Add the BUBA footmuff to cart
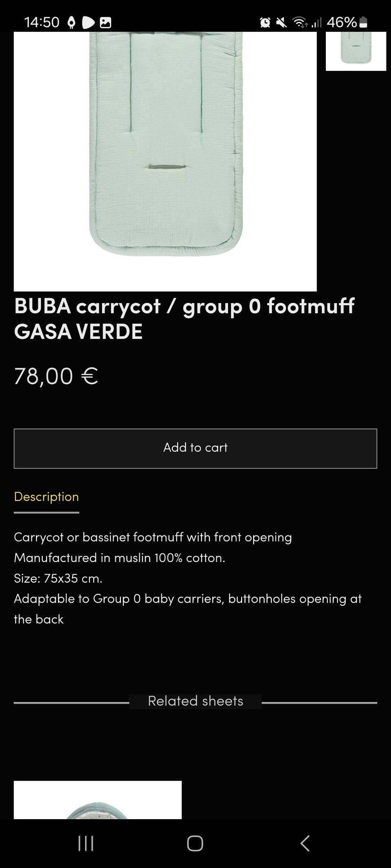 (x=195, y=448)
